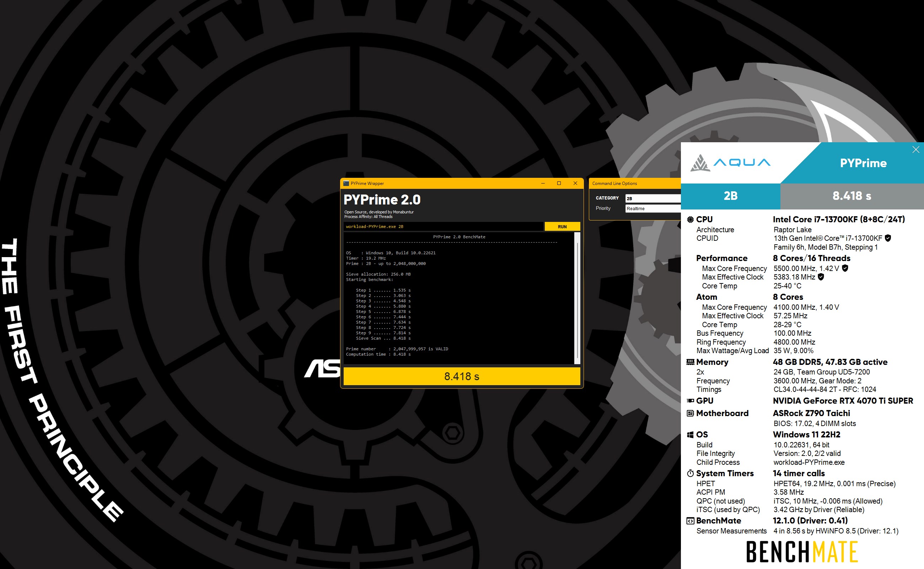Image resolution: width=924 pixels, height=569 pixels.
Task: Click the yellow 8.418 s result bar
Action: pos(462,376)
